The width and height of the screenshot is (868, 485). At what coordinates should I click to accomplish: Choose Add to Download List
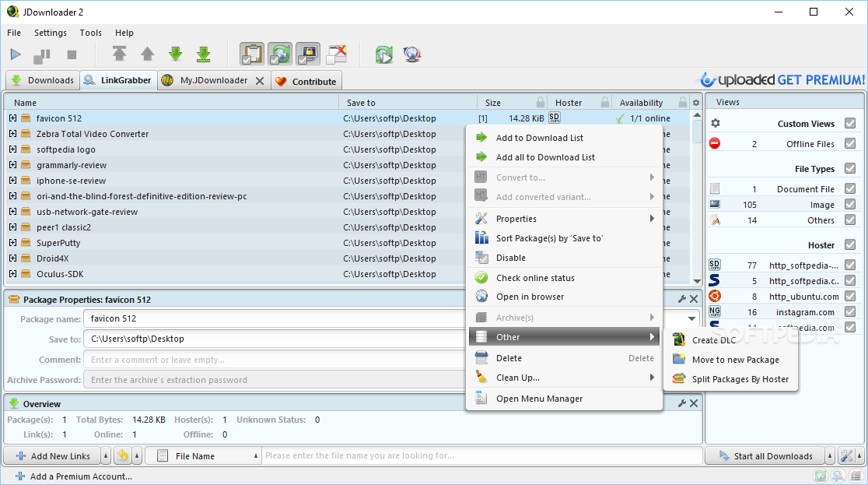point(565,138)
